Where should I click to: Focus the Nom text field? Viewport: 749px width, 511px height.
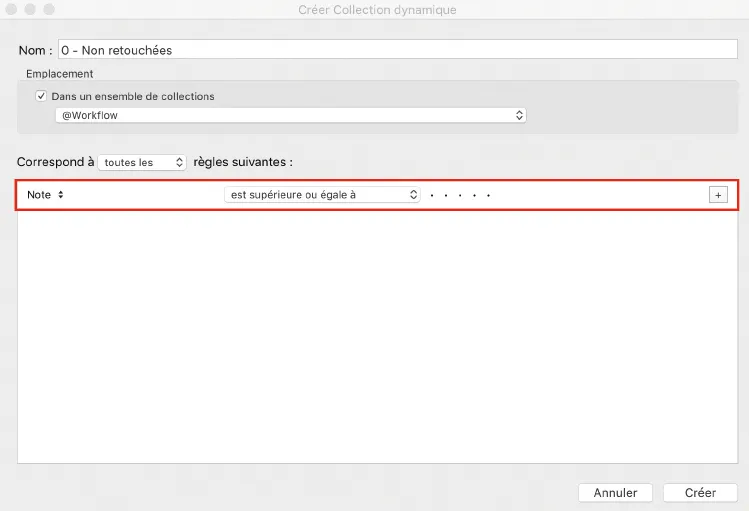[395, 49]
